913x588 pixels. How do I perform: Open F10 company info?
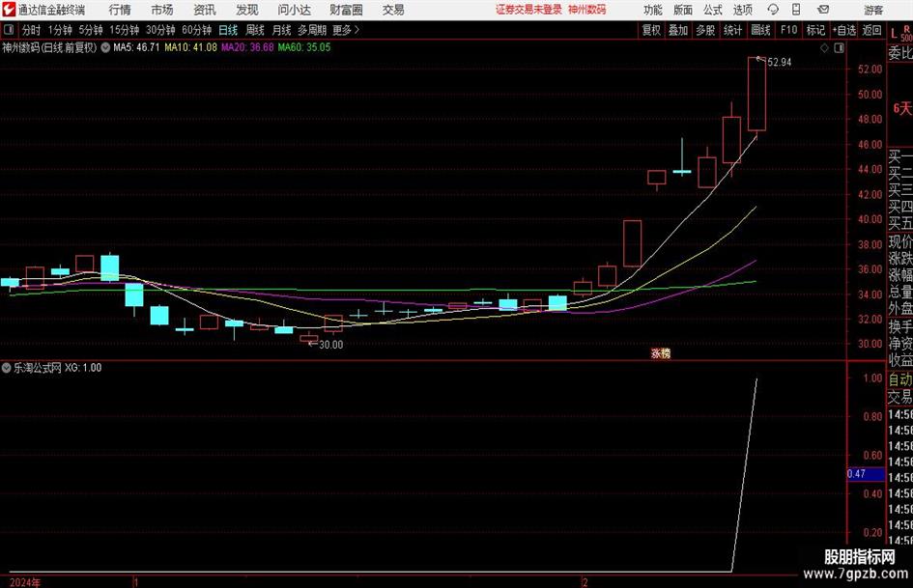click(x=789, y=30)
